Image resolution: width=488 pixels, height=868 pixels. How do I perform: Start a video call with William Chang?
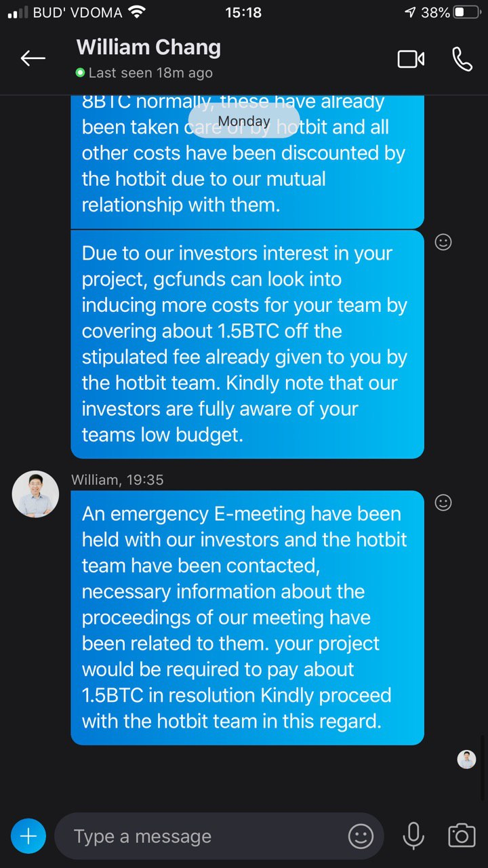411,59
